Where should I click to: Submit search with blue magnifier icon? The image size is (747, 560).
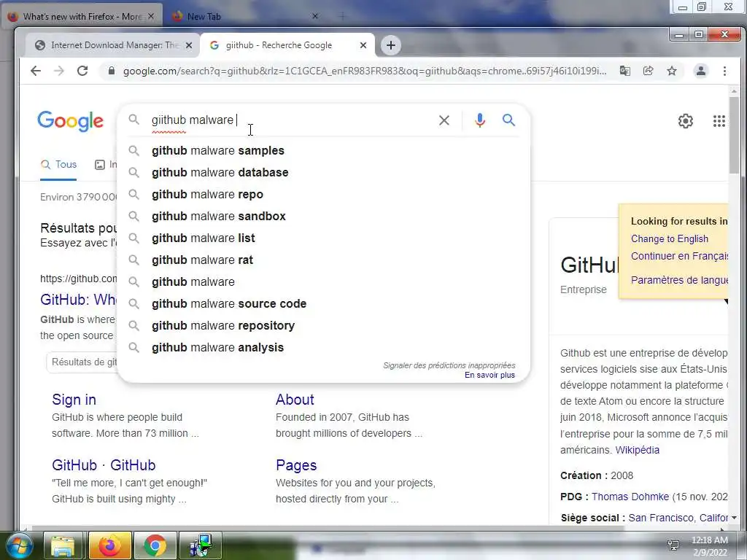tap(508, 120)
